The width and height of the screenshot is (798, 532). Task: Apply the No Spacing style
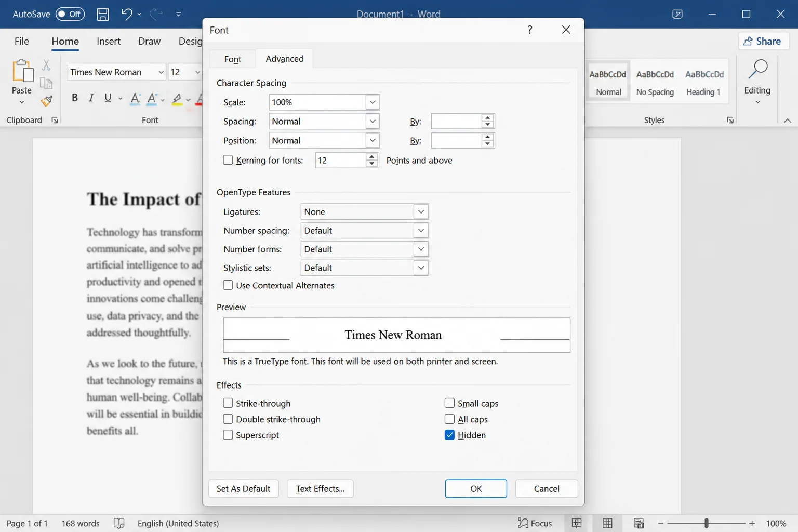655,82
